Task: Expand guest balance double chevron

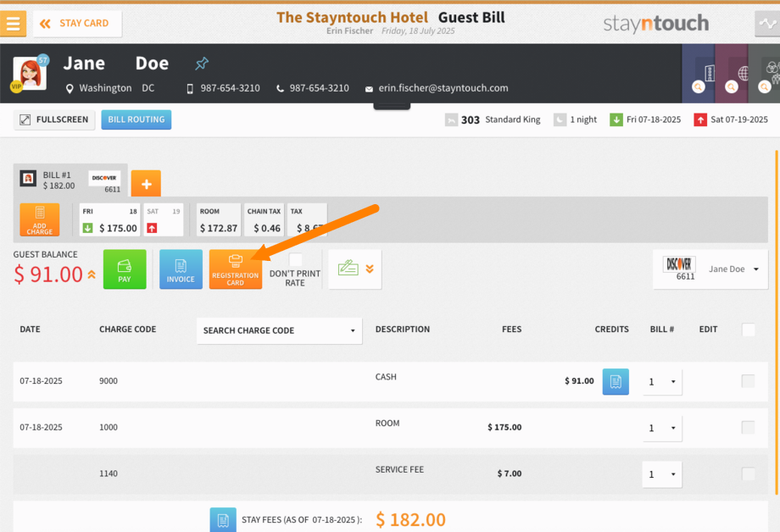Action: pyautogui.click(x=92, y=274)
